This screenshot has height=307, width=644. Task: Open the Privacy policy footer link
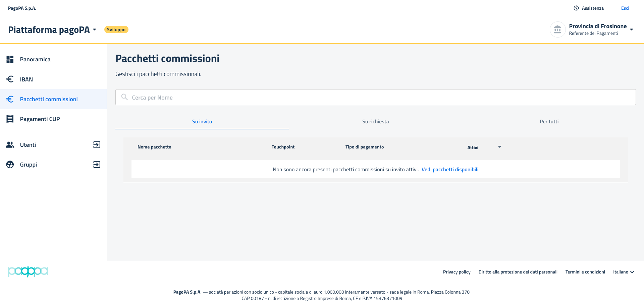(457, 272)
